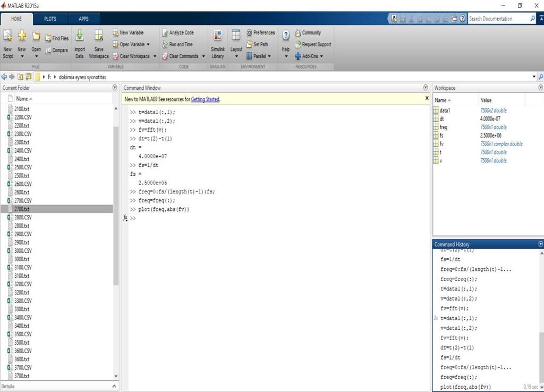Image resolution: width=544 pixels, height=392 pixels.
Task: Click the Compare files tool
Action: tap(57, 50)
